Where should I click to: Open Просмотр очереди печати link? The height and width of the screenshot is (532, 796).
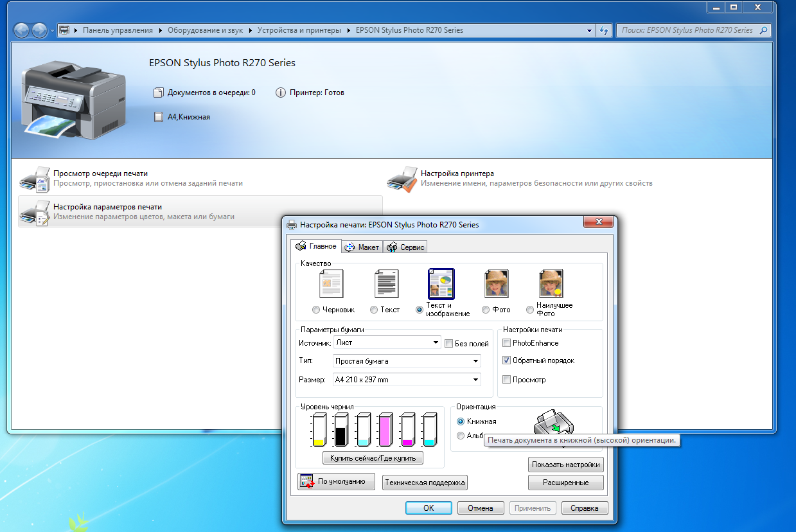(x=101, y=173)
